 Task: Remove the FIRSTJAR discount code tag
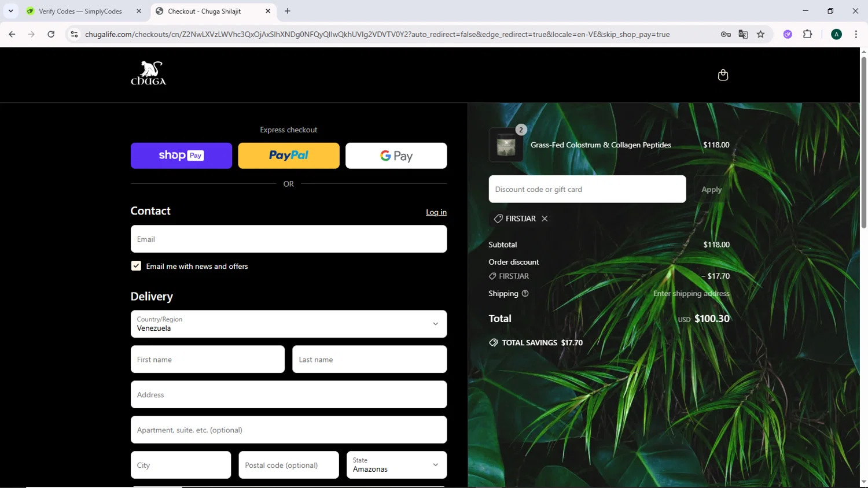(x=545, y=219)
